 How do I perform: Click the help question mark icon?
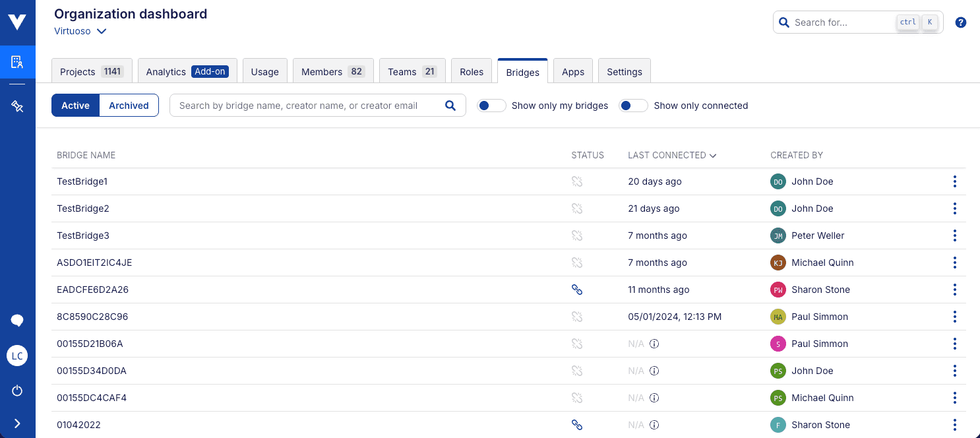[961, 22]
